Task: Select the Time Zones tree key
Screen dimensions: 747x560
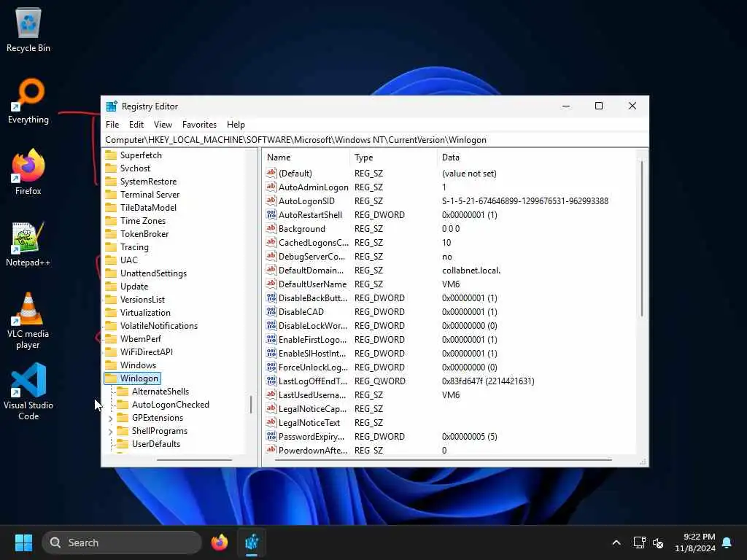Action: [x=143, y=221]
